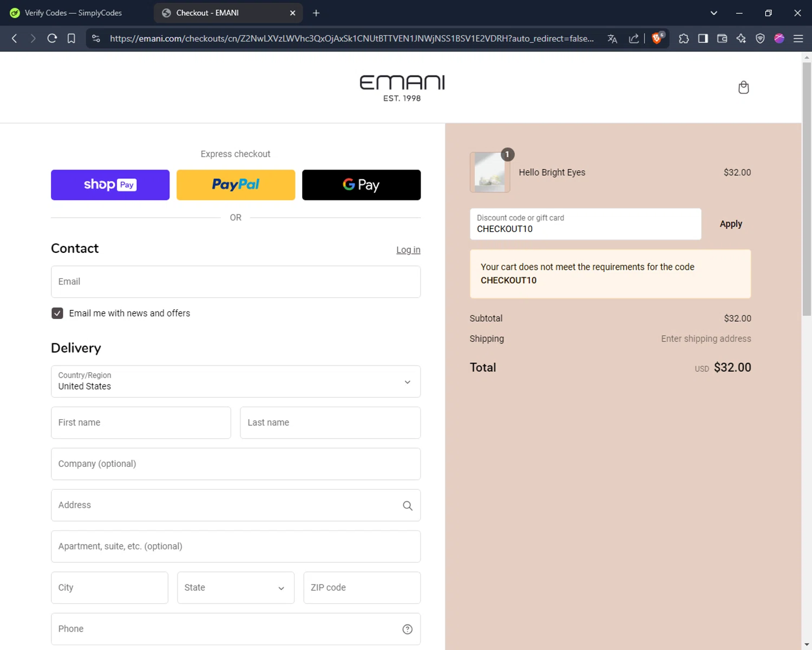Click the Log in link
This screenshot has width=812, height=650.
408,250
